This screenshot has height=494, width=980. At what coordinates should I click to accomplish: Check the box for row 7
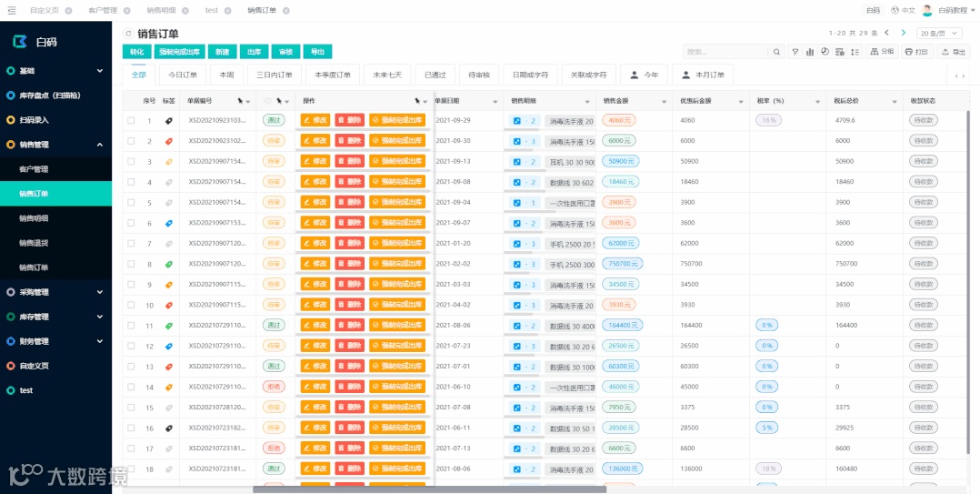point(131,243)
